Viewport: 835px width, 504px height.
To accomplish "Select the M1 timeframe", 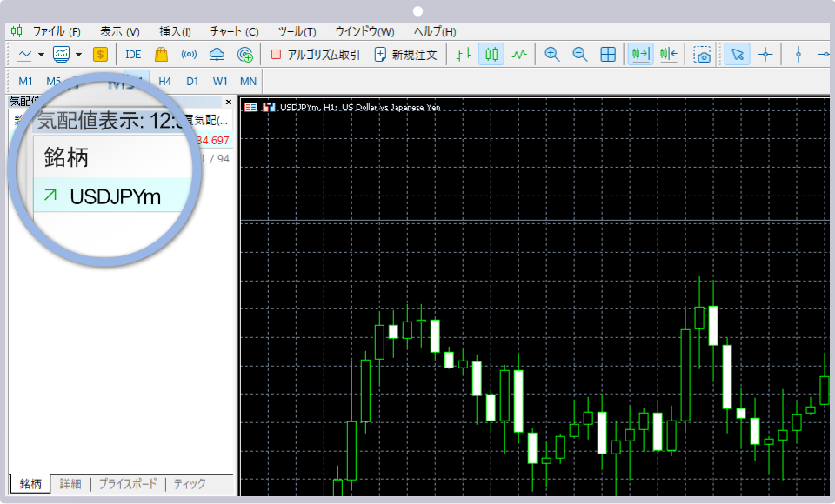I will [25, 82].
